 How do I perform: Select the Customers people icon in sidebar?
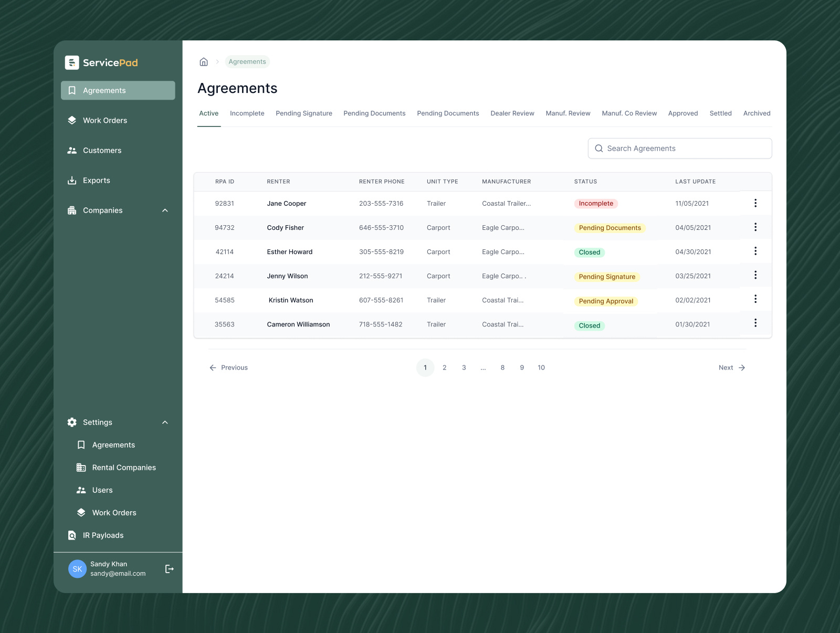pyautogui.click(x=72, y=150)
